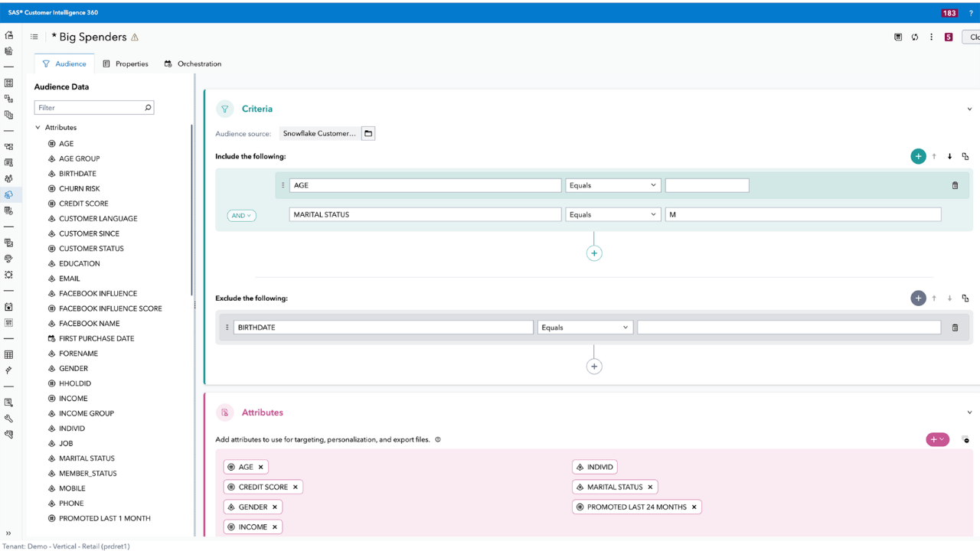The image size is (980, 551).
Task: Click the help question mark icon
Action: [x=971, y=13]
